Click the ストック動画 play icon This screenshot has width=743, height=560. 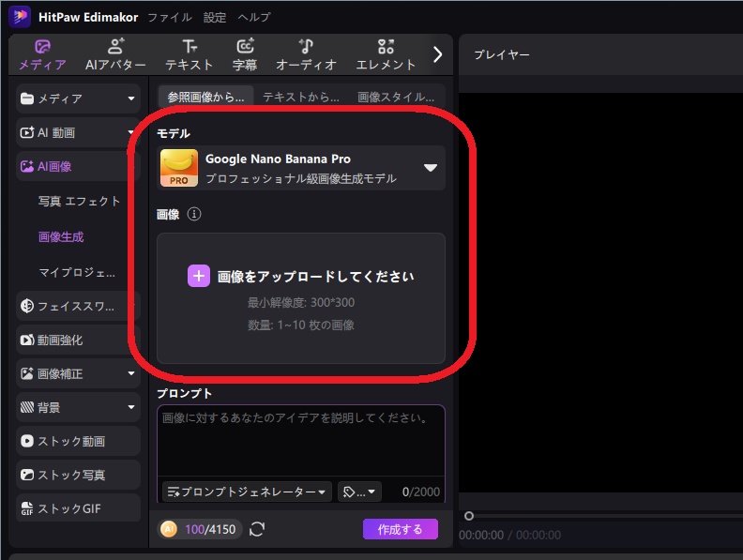(x=27, y=441)
